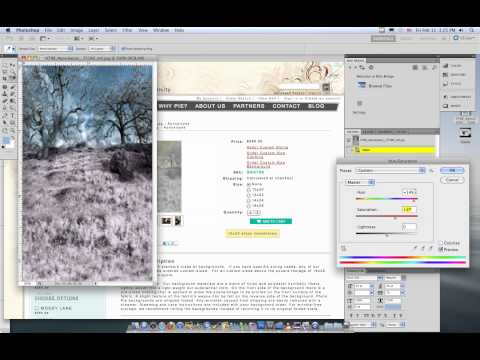480x360 pixels.
Task: Open the Spotlight search icon
Action: coord(471,30)
